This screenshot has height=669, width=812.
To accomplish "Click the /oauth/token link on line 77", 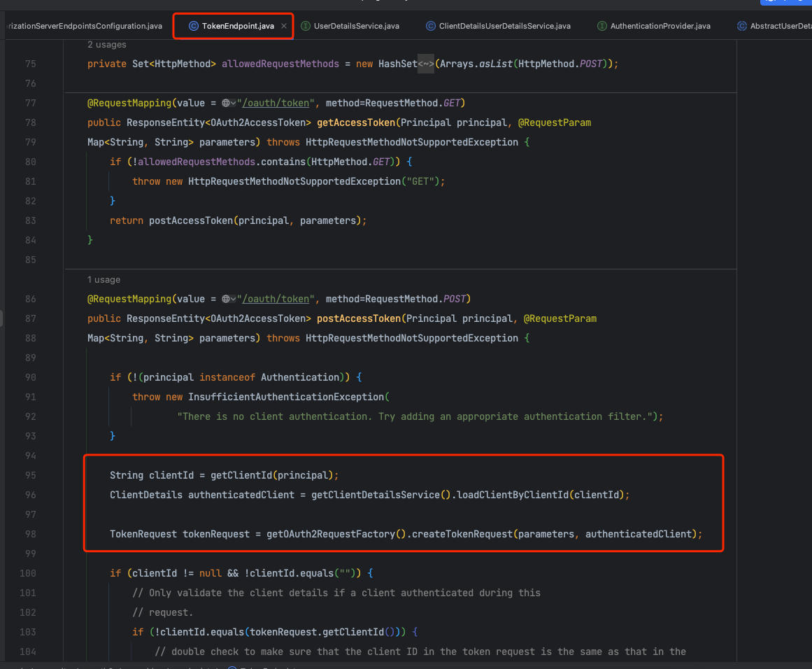I will [x=276, y=103].
